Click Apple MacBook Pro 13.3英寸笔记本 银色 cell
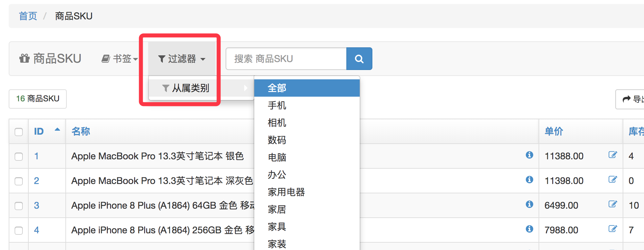644x250 pixels. pyautogui.click(x=157, y=156)
